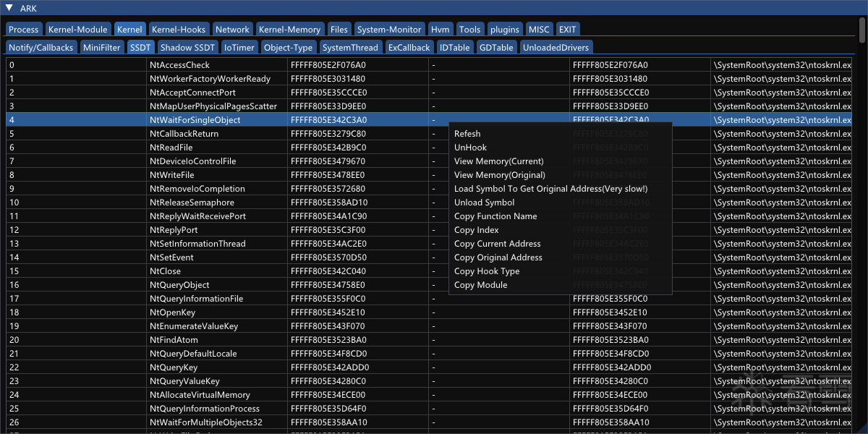Switch to the MiniFilter sub-tab

click(102, 47)
